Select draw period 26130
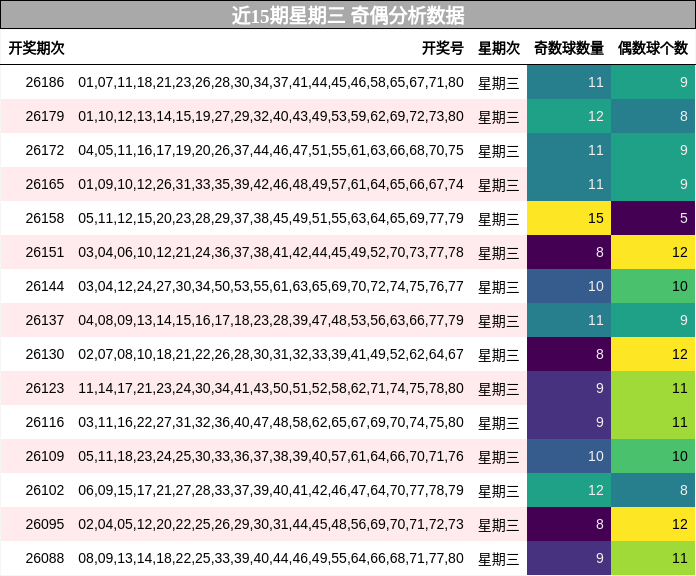696x576 pixels. (x=44, y=354)
